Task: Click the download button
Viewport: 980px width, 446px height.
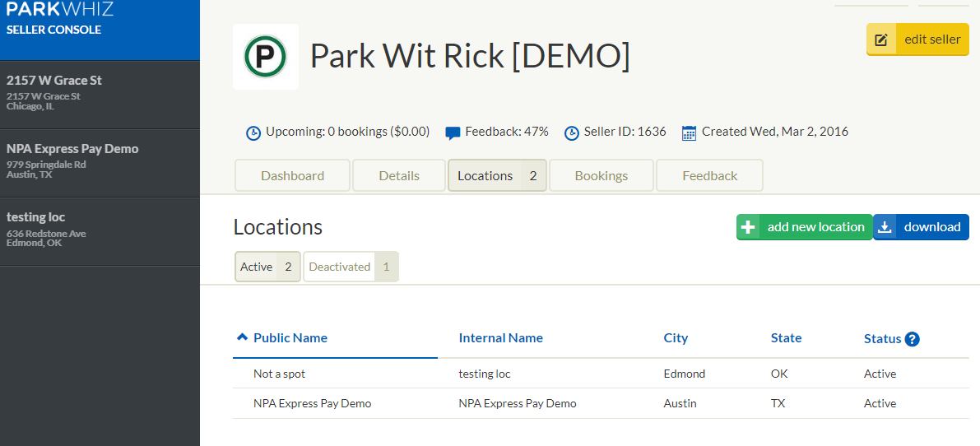Action: (922, 227)
